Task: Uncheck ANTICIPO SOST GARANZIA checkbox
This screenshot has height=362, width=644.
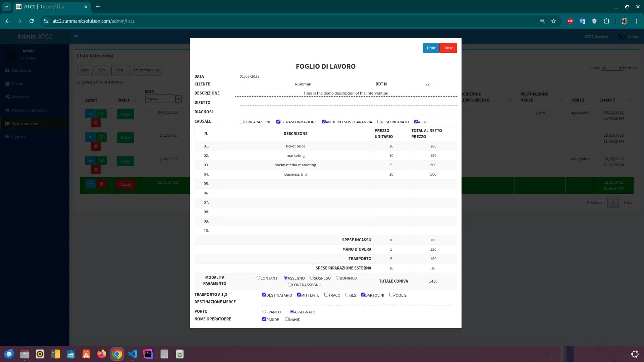Action: pyautogui.click(x=324, y=122)
